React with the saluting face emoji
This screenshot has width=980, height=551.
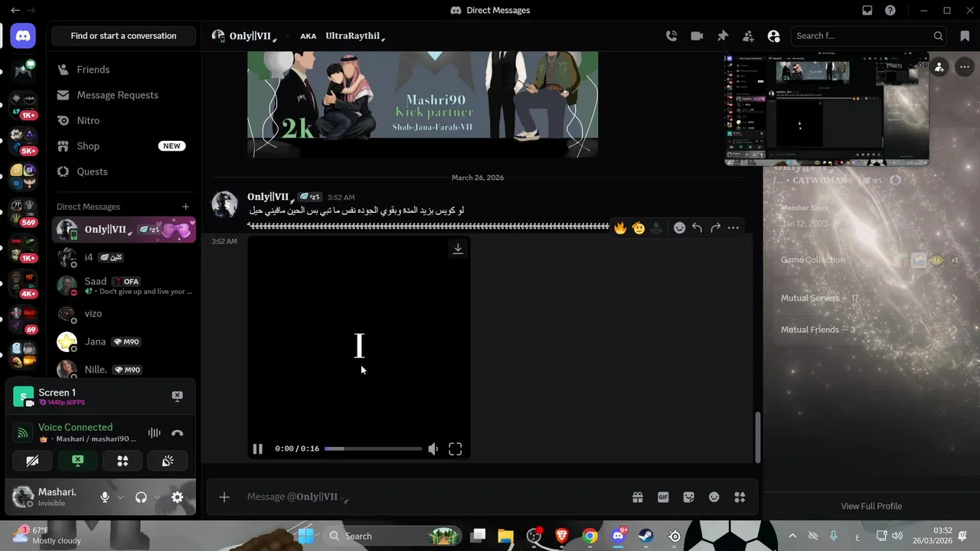pyautogui.click(x=639, y=228)
